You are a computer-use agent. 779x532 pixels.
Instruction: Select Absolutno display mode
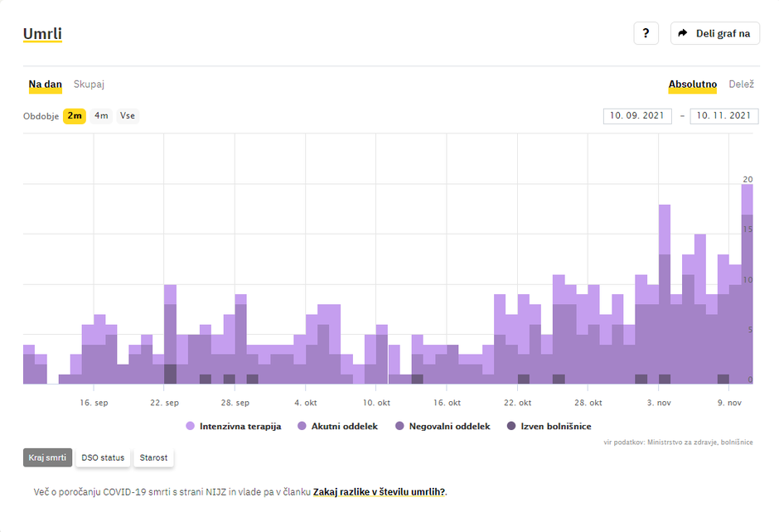tap(692, 85)
